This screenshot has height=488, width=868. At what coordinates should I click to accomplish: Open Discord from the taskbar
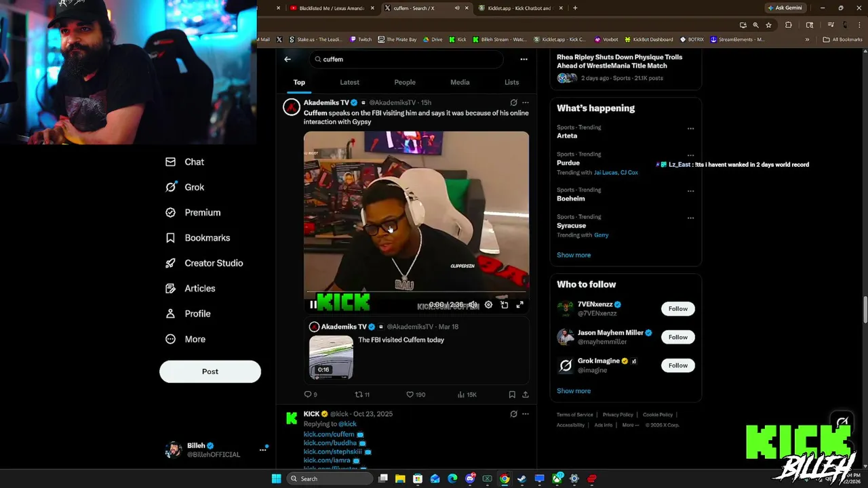(x=470, y=479)
